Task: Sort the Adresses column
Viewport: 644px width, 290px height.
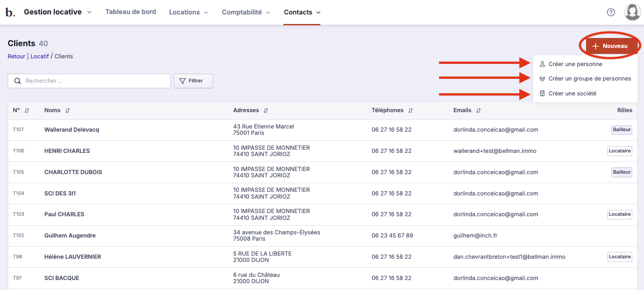Action: coord(266,110)
